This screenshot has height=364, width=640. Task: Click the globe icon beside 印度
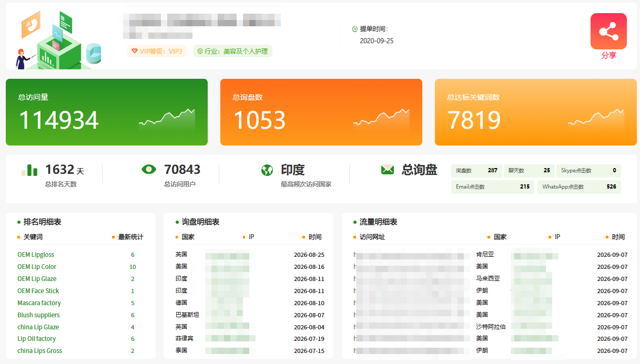coord(267,170)
